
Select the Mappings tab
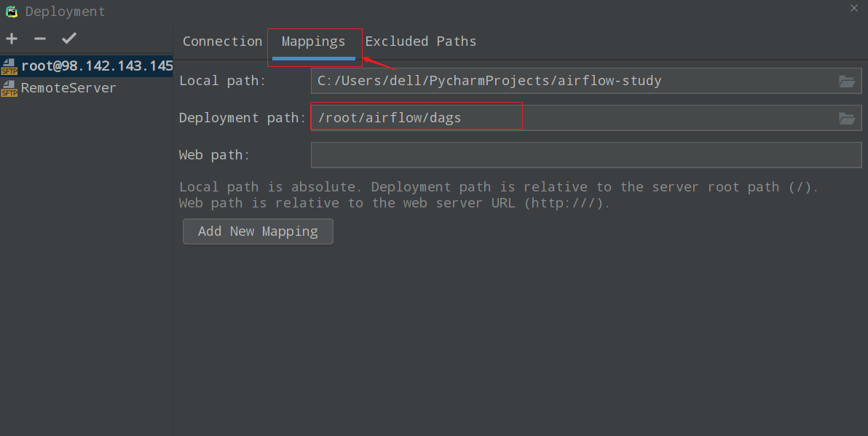tap(314, 41)
